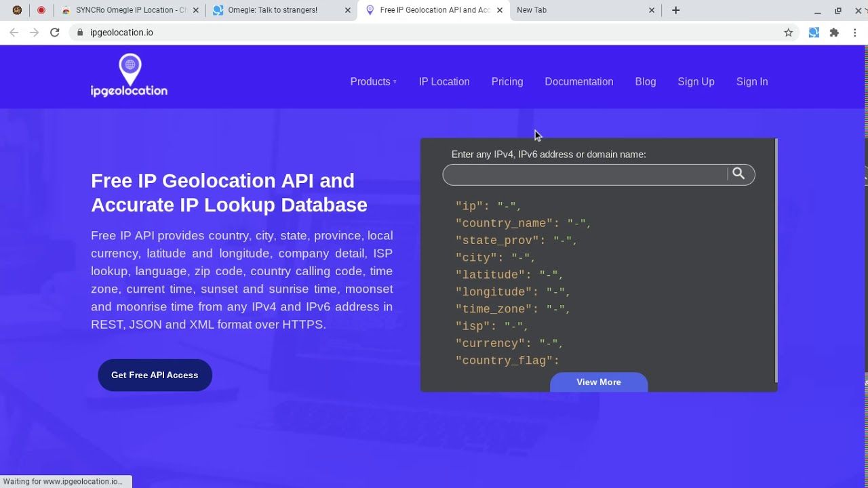Screen dimensions: 868x488
Task: Open the Extensions puzzle-piece menu
Action: pyautogui.click(x=834, y=33)
